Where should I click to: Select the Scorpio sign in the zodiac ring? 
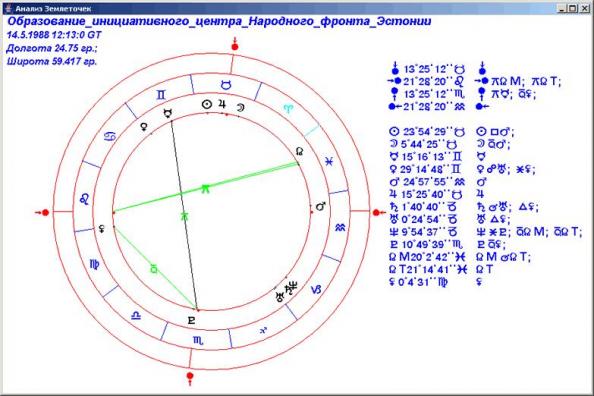pos(198,341)
